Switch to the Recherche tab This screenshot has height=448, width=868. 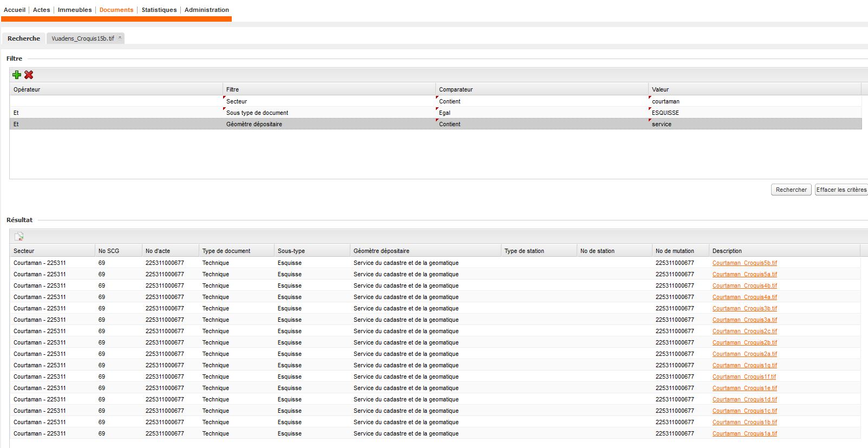point(24,38)
